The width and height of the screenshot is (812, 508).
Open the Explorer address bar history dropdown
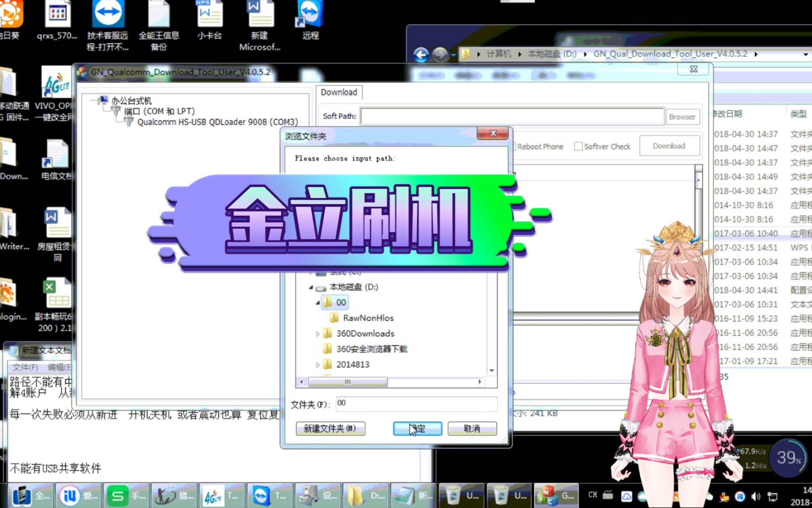pyautogui.click(x=805, y=54)
